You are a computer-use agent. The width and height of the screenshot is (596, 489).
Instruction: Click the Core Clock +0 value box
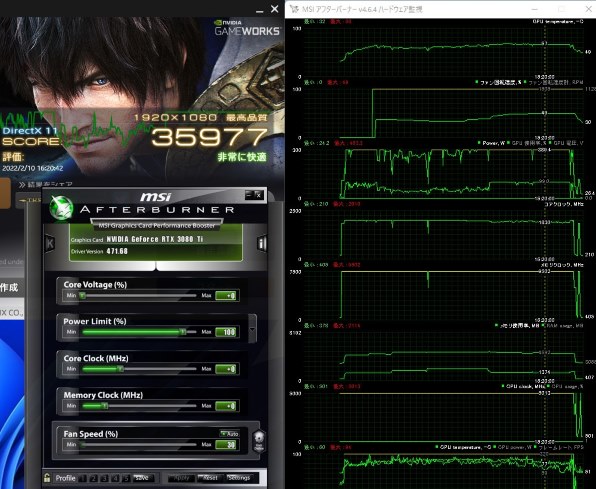[x=227, y=369]
